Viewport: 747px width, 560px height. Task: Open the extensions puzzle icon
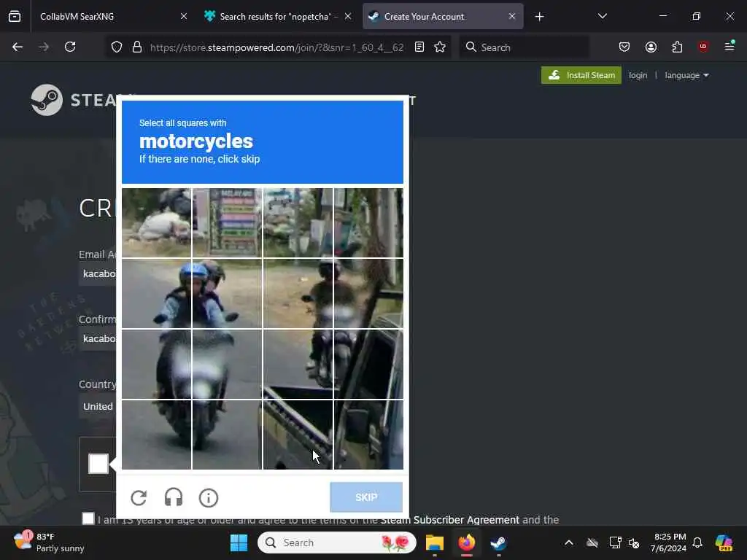tap(677, 47)
